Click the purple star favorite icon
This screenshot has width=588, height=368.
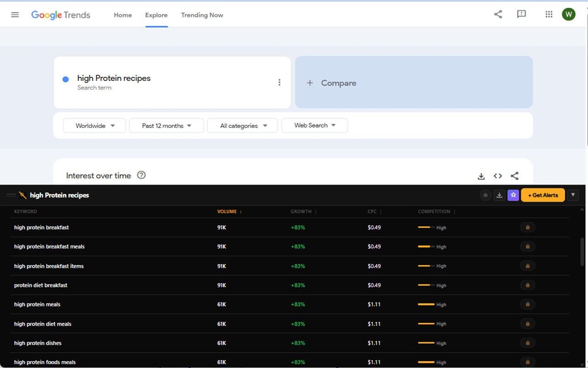point(513,195)
